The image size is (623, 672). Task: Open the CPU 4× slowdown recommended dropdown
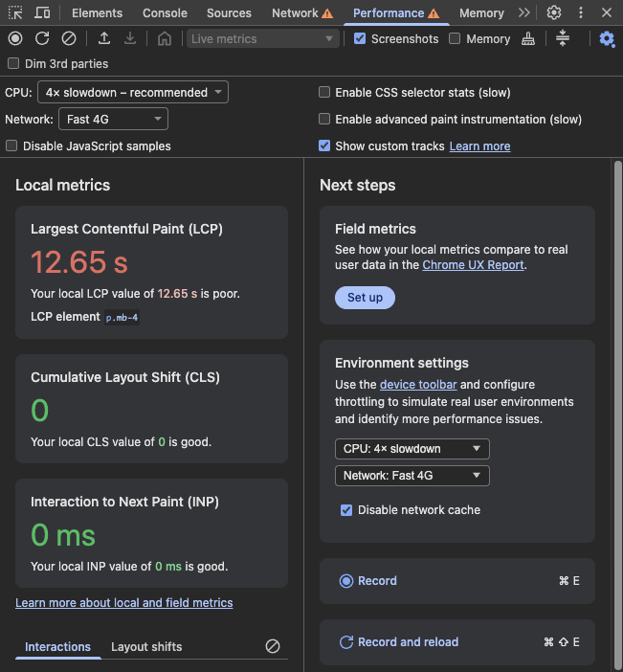pos(133,92)
